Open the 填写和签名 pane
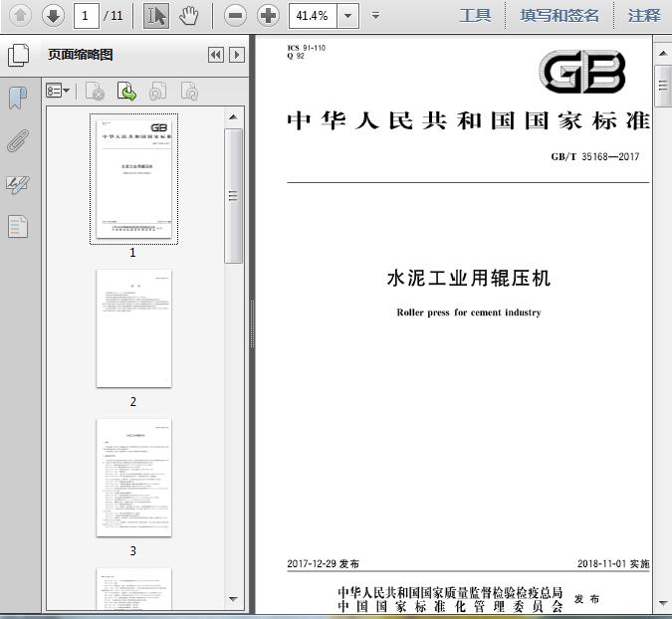Viewport: 672px width, 619px height. point(560,15)
